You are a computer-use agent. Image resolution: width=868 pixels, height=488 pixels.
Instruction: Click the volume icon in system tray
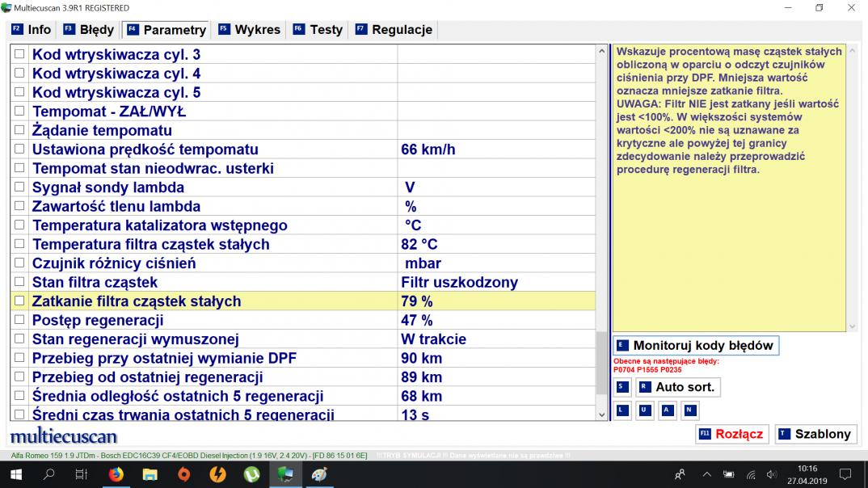771,474
